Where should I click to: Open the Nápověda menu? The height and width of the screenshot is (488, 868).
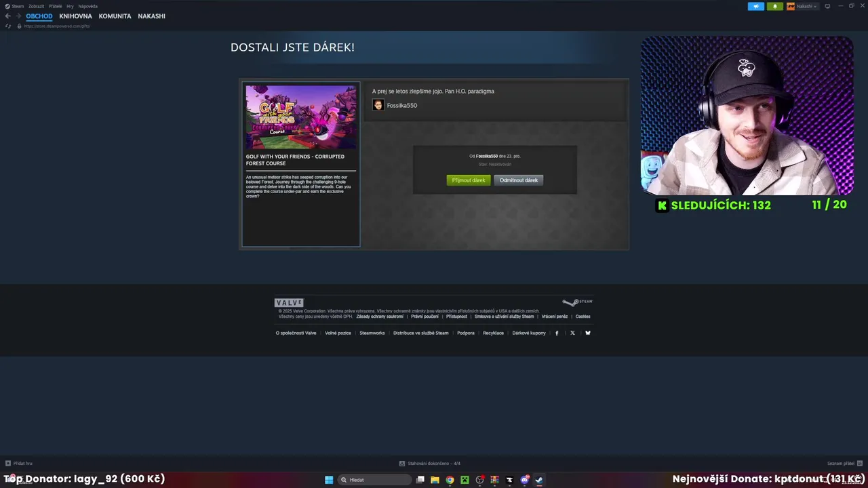coord(88,6)
